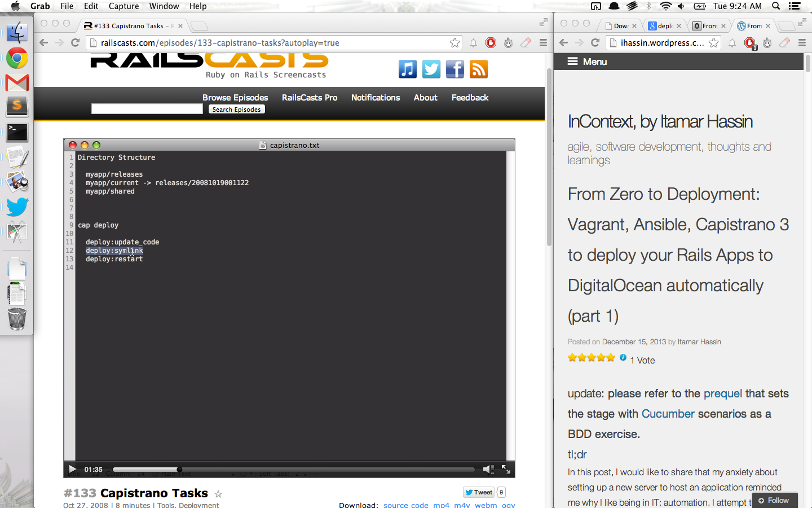The image size is (812, 508).
Task: Reload the RailsCasts page
Action: pyautogui.click(x=75, y=43)
